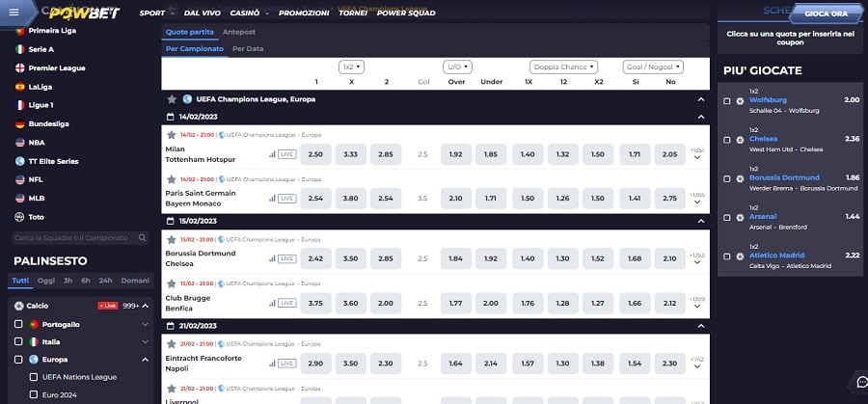Select odds 2.50 for Milan win

(316, 153)
